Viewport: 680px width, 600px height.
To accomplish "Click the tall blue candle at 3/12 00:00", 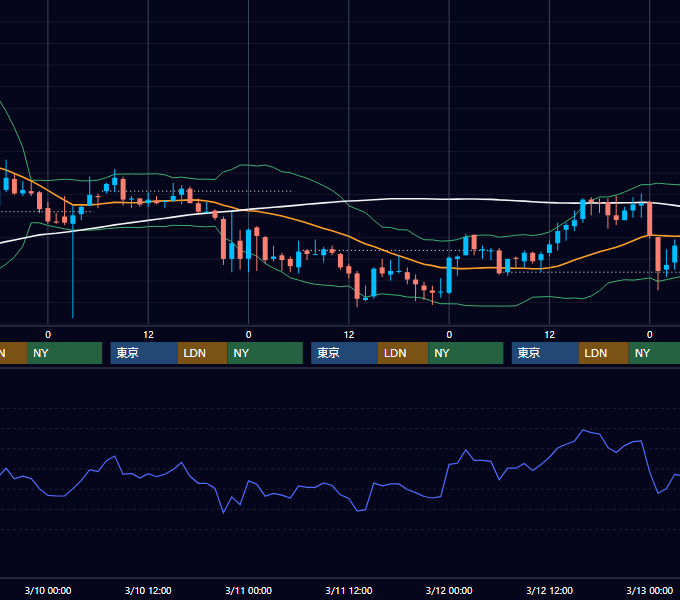I will pos(449,275).
